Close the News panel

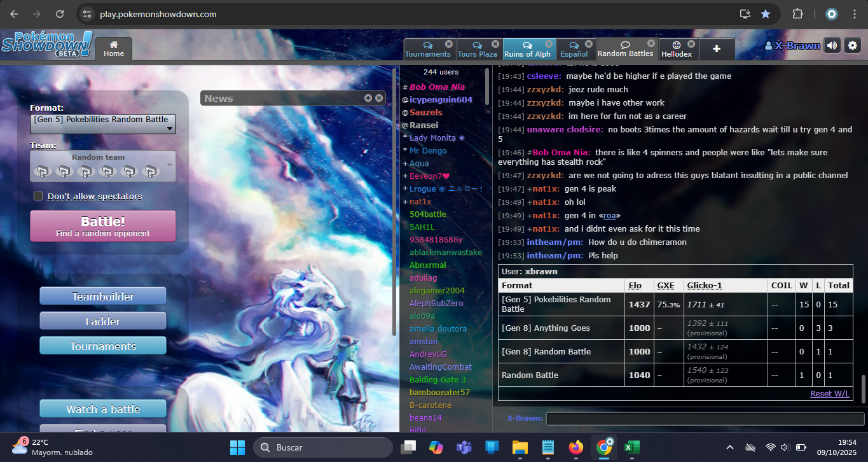pos(379,98)
